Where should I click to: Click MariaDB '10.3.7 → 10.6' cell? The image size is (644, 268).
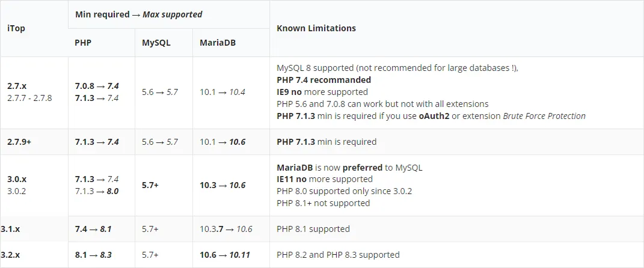[225, 229]
